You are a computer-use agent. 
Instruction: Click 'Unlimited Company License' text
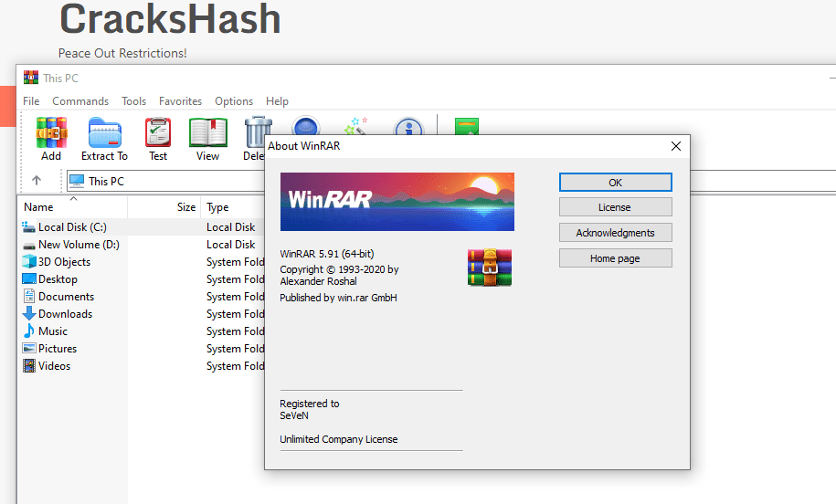point(339,439)
